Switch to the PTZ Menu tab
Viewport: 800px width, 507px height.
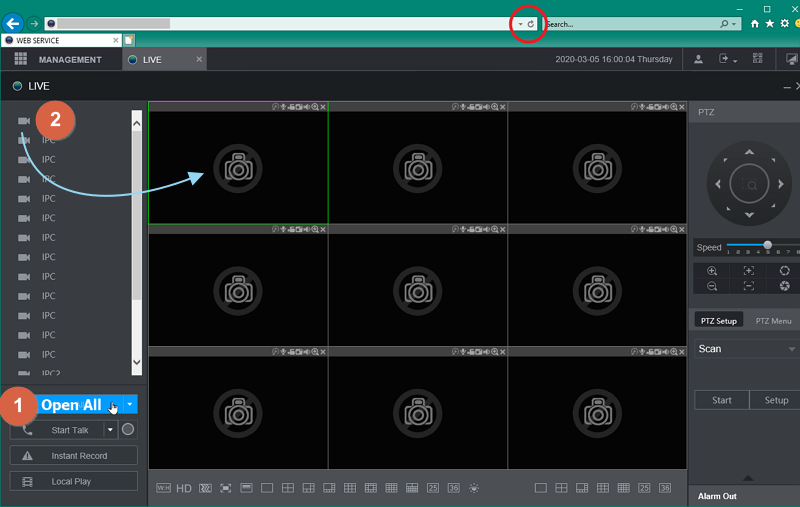pyautogui.click(x=773, y=321)
